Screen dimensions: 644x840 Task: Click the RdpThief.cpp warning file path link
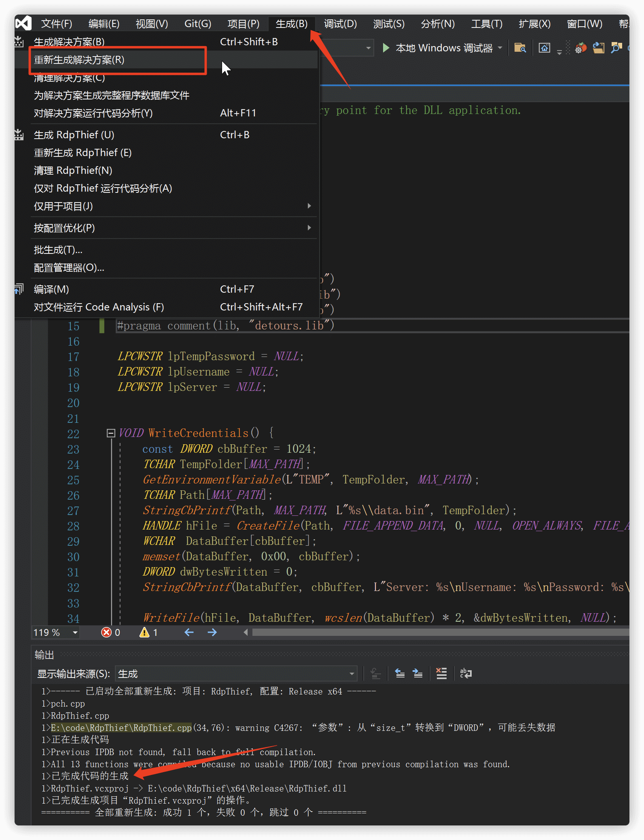(121, 728)
